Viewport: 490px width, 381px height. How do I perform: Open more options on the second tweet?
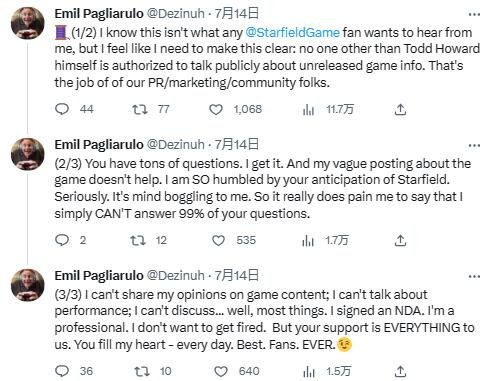coord(474,145)
